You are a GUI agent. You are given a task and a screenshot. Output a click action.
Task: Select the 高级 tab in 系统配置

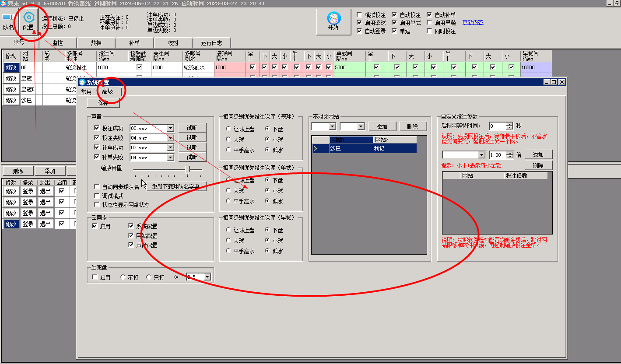[108, 91]
